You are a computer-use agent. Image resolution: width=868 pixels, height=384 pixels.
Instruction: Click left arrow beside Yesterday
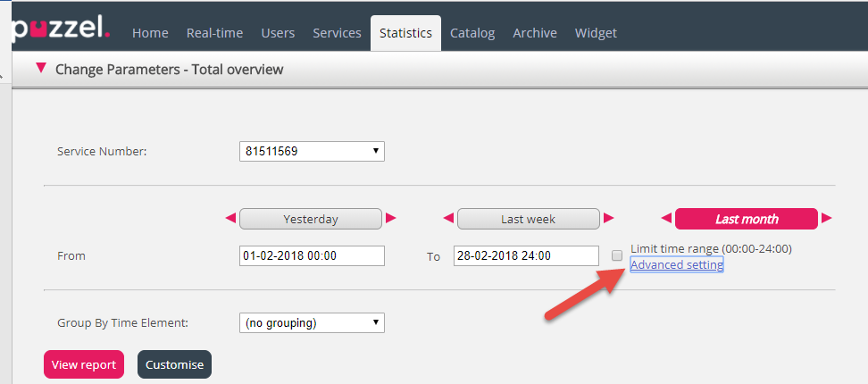[x=230, y=219]
